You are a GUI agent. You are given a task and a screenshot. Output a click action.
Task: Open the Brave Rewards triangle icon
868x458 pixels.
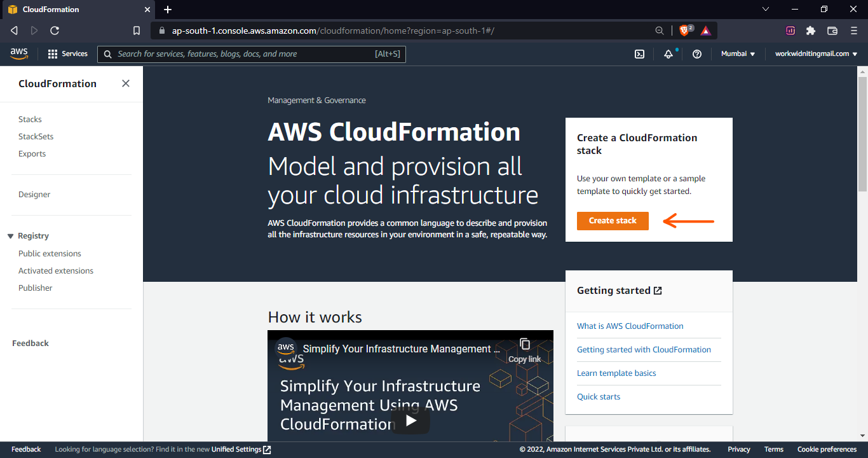pyautogui.click(x=706, y=31)
